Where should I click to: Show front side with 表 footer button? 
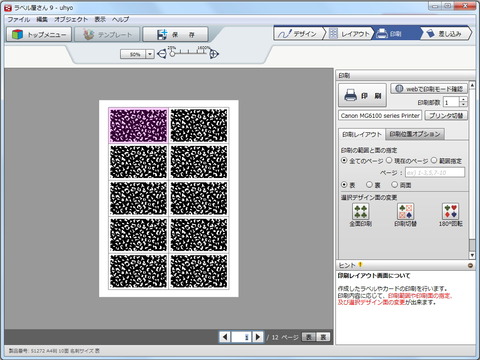[309, 337]
